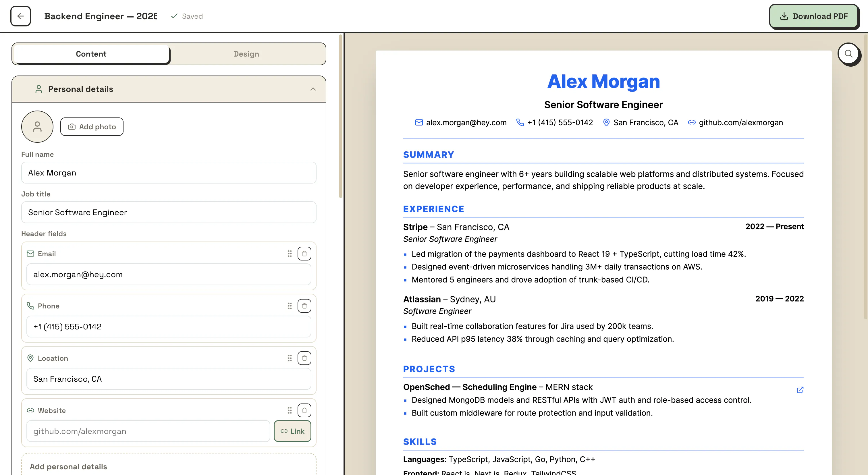This screenshot has width=868, height=475.
Task: Collapse the Personal details section
Action: [313, 89]
